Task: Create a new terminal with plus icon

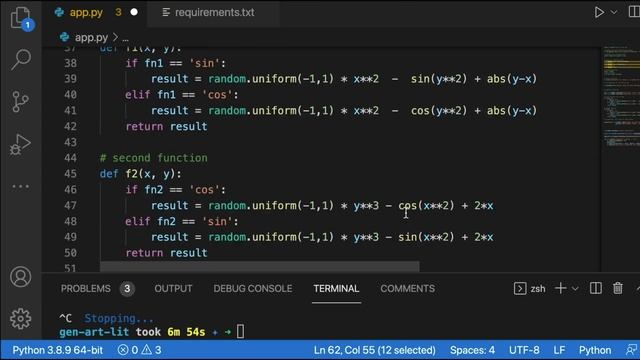Action: [x=560, y=288]
